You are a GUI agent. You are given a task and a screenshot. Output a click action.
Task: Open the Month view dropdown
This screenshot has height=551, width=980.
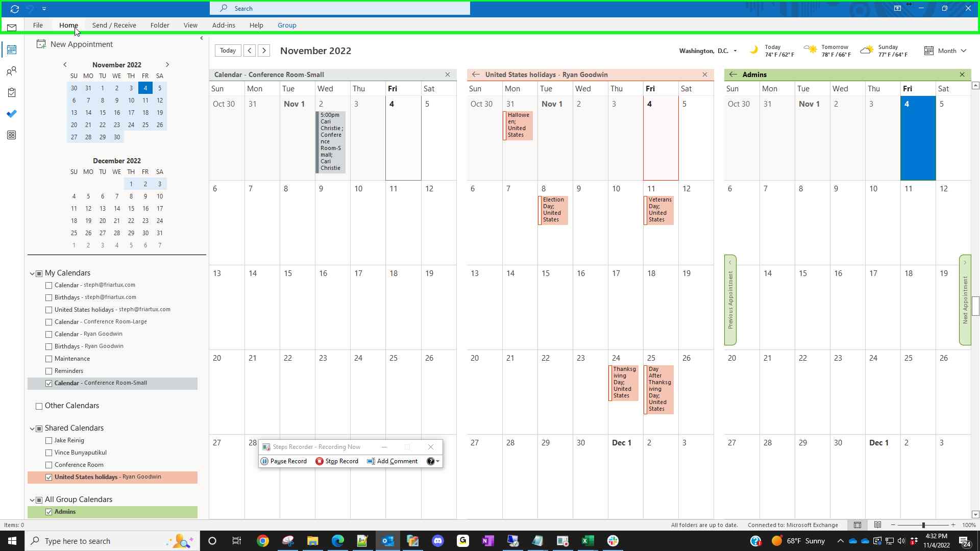pyautogui.click(x=946, y=51)
